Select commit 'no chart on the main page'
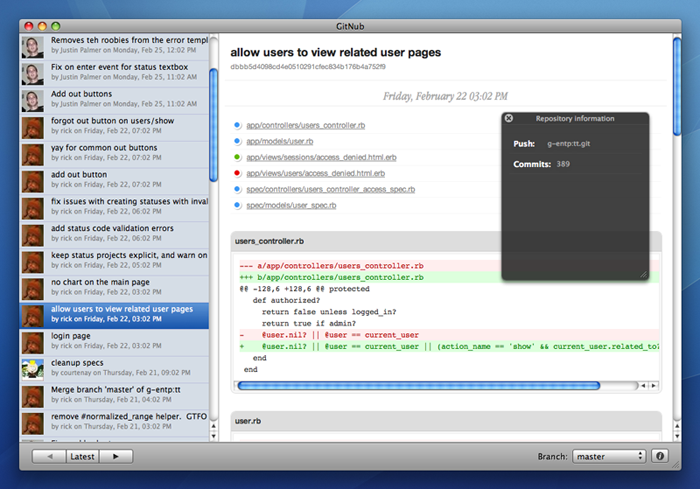Image resolution: width=700 pixels, height=489 pixels. (x=114, y=288)
